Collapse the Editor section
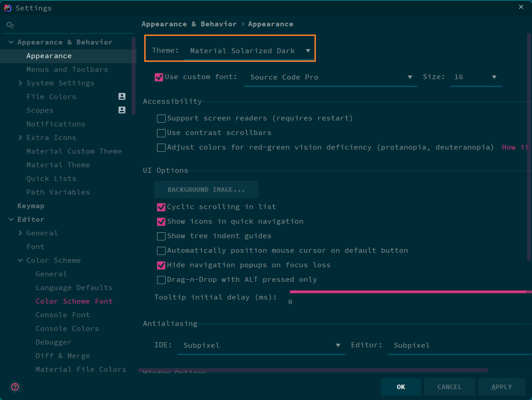532x400 pixels. coord(11,220)
